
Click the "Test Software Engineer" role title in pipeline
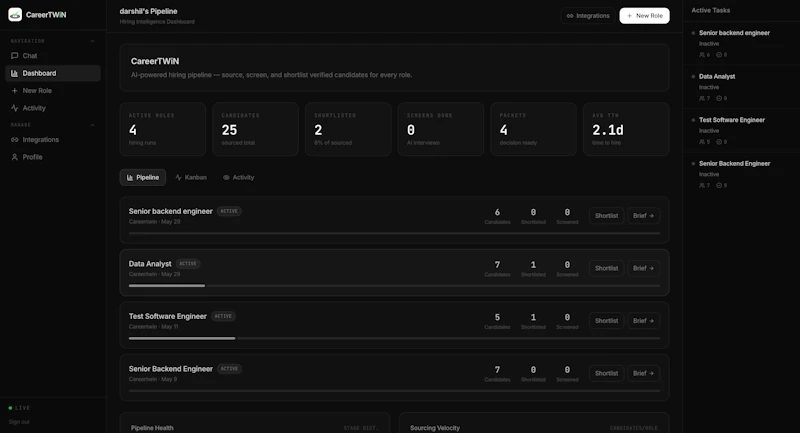(167, 316)
